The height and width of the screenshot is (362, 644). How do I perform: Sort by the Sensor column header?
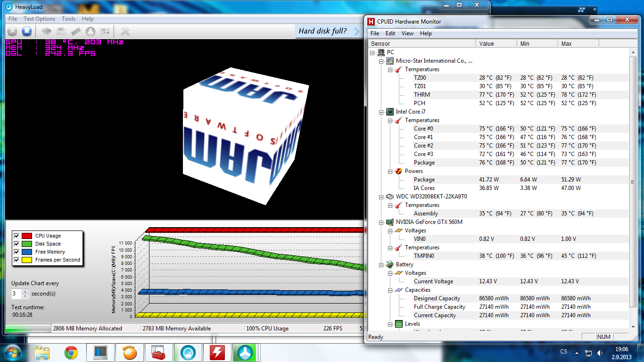click(x=422, y=43)
